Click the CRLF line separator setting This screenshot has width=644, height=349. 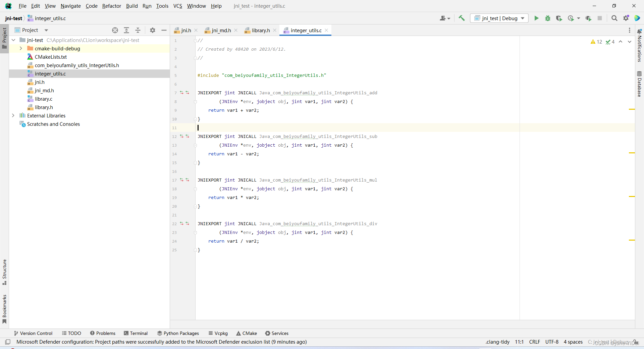[x=535, y=342]
